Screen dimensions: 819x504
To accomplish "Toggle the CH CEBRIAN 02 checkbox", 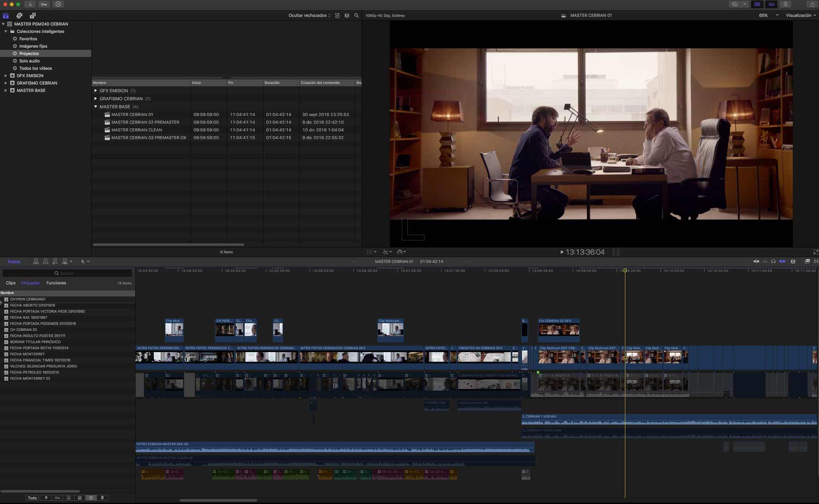I will pyautogui.click(x=6, y=330).
